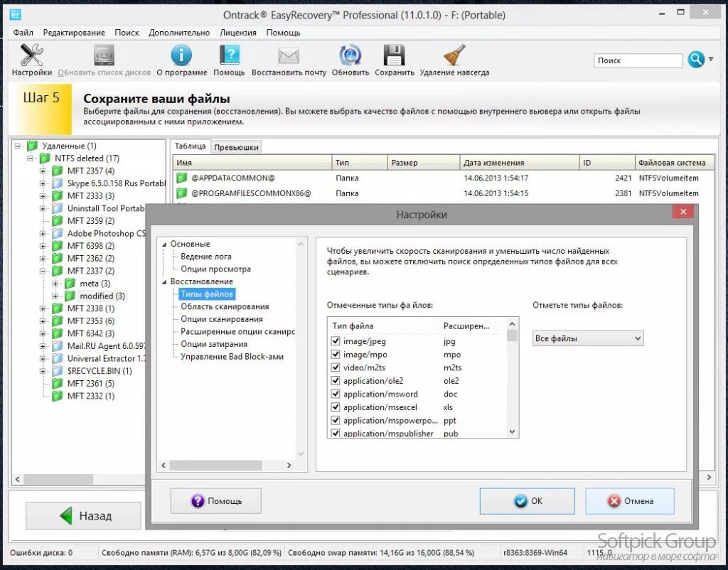Collapse the Основные settings group
Screen dimensions: 728x570
point(164,244)
